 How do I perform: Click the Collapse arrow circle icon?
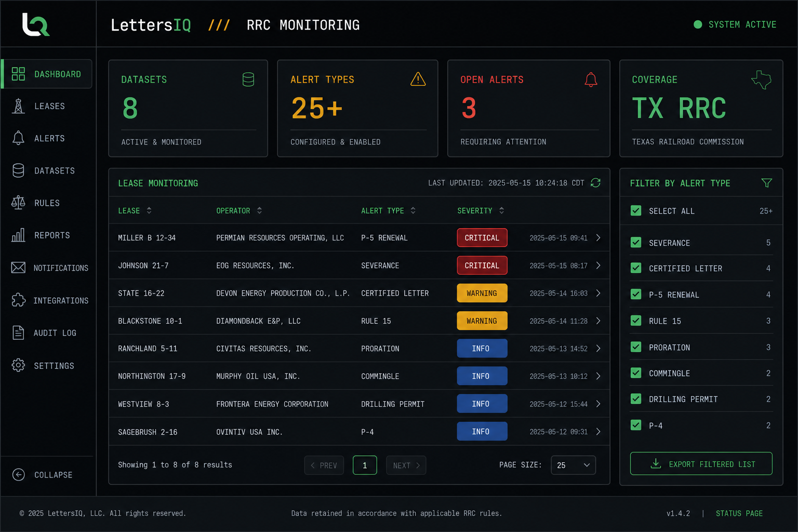coord(18,474)
